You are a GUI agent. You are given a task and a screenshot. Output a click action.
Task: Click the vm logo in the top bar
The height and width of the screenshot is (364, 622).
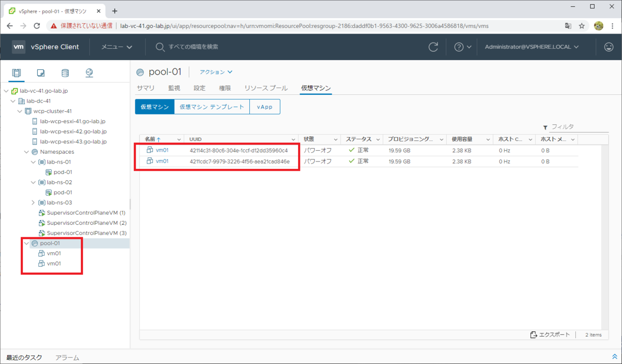19,47
